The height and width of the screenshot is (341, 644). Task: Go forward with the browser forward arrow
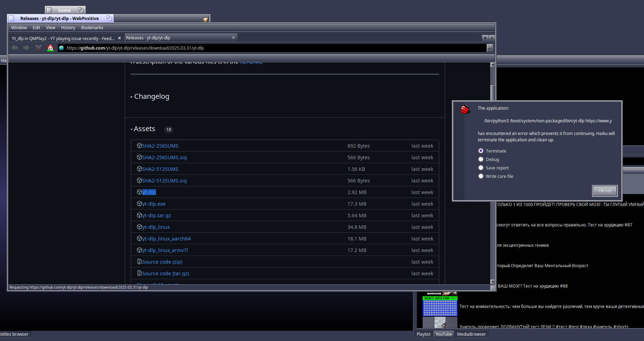coord(26,48)
